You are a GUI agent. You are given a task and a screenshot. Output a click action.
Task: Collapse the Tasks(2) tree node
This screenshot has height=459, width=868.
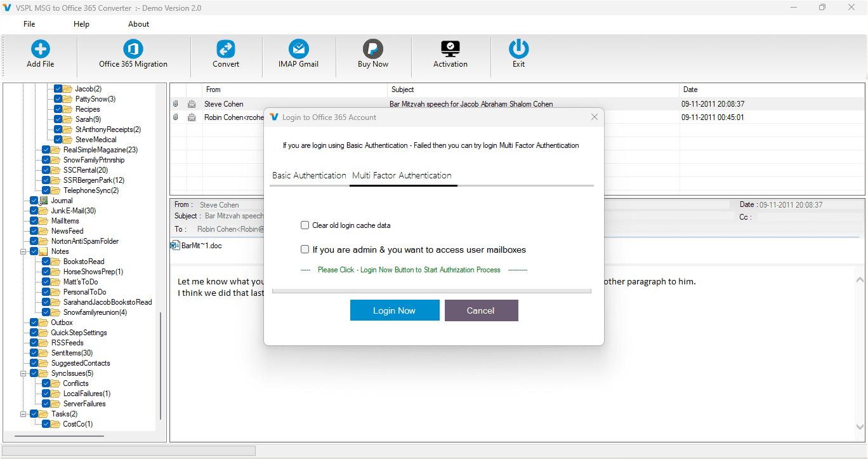click(23, 414)
